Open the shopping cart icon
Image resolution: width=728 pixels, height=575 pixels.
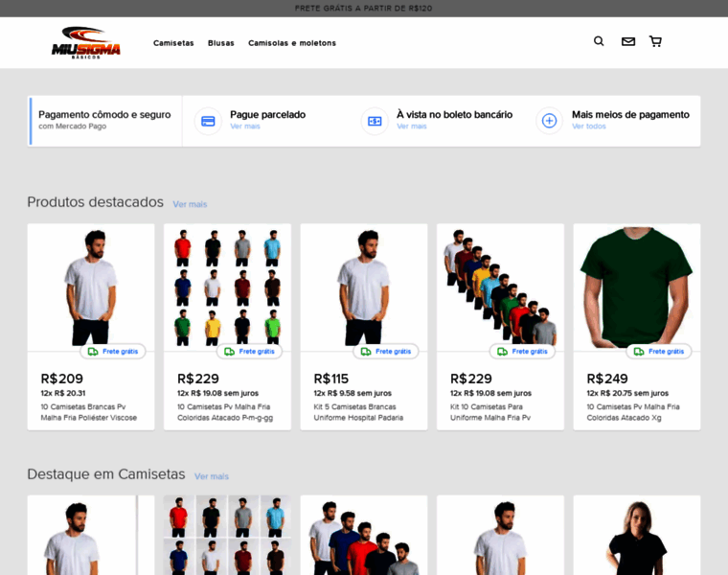pyautogui.click(x=655, y=41)
